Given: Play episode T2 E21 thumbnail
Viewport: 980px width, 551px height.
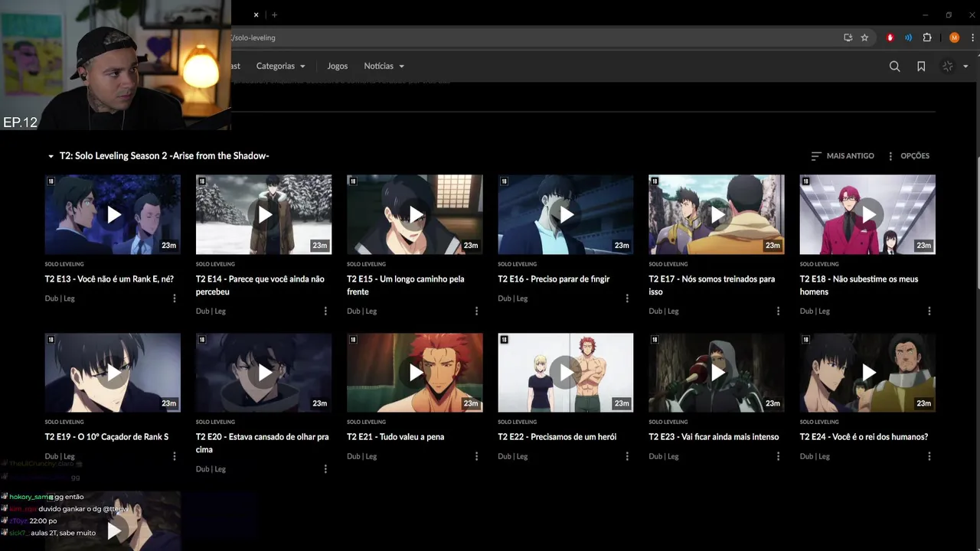Looking at the screenshot, I should 415,373.
